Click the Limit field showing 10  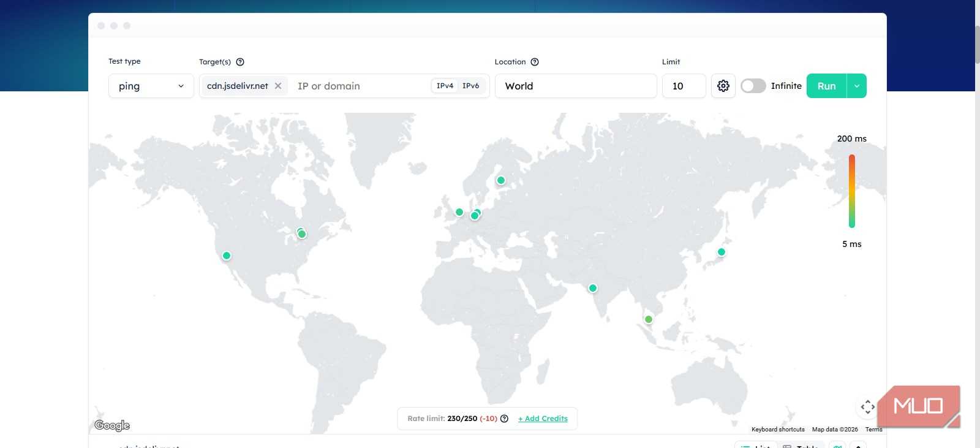click(x=684, y=86)
